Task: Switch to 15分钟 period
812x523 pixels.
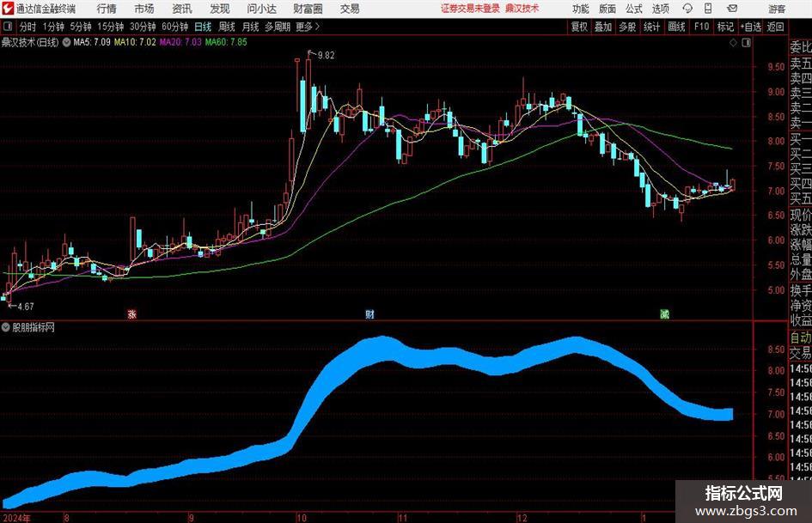Action: click(x=110, y=27)
